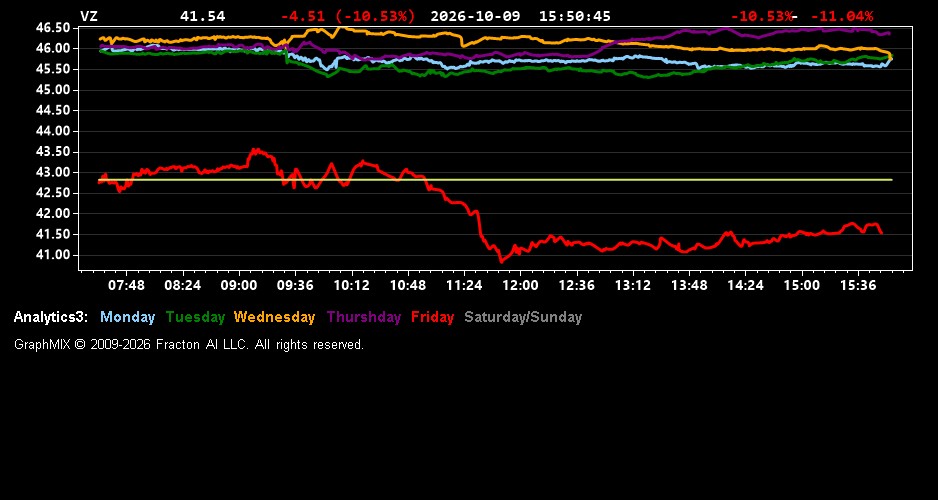Screen dimensions: 938x500
Task: Click the 14:24 time axis label
Action: click(745, 286)
